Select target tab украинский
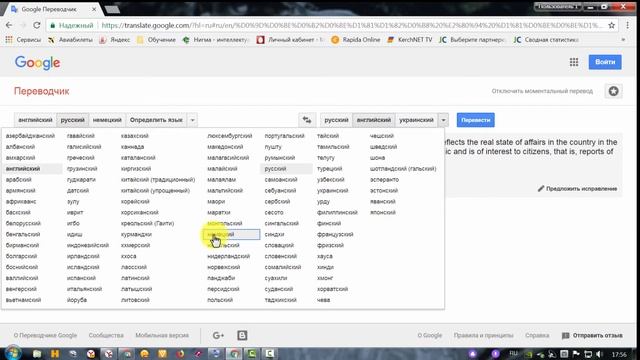 coord(416,120)
